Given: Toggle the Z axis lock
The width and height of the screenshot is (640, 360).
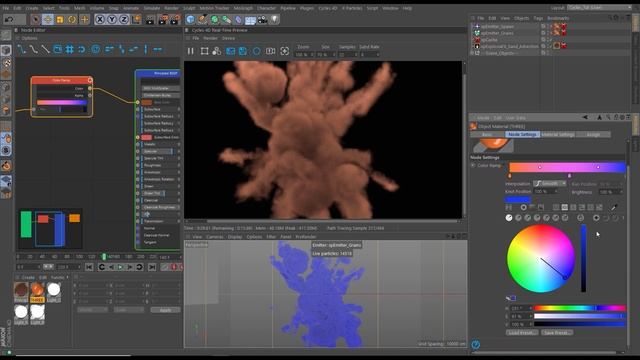Looking at the screenshot, I should [x=124, y=19].
